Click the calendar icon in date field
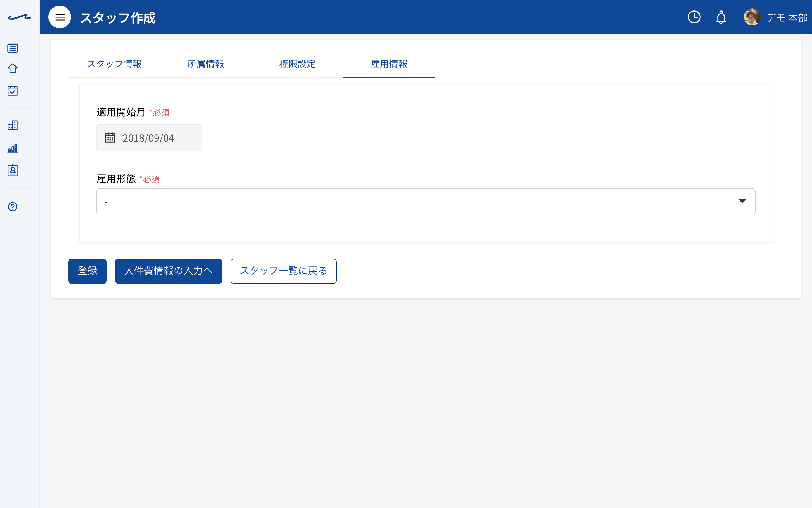 110,138
